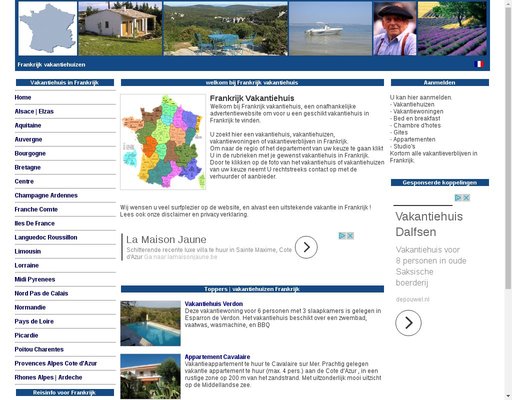This screenshot has height=400, width=512.
Task: Close the sidebar Dalfsen ad with X icon
Action: 466,198
